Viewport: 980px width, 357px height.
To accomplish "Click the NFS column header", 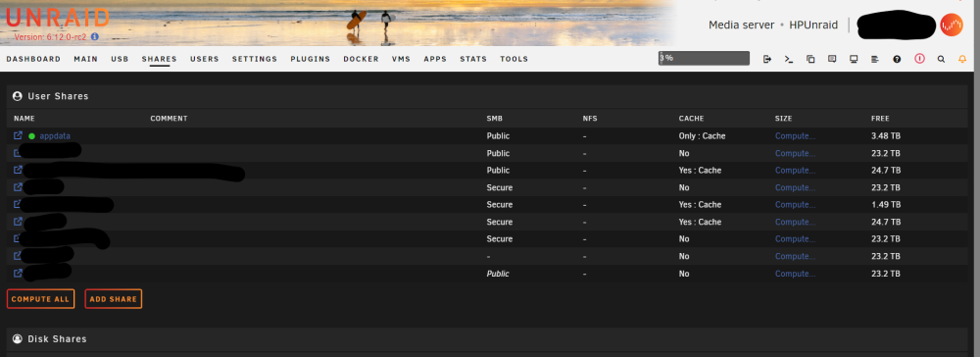I will [590, 118].
